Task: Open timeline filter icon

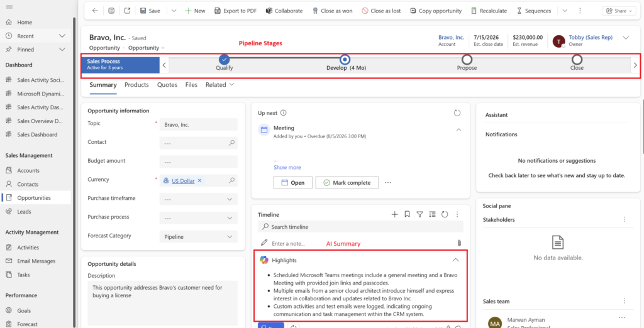Action: click(x=419, y=214)
